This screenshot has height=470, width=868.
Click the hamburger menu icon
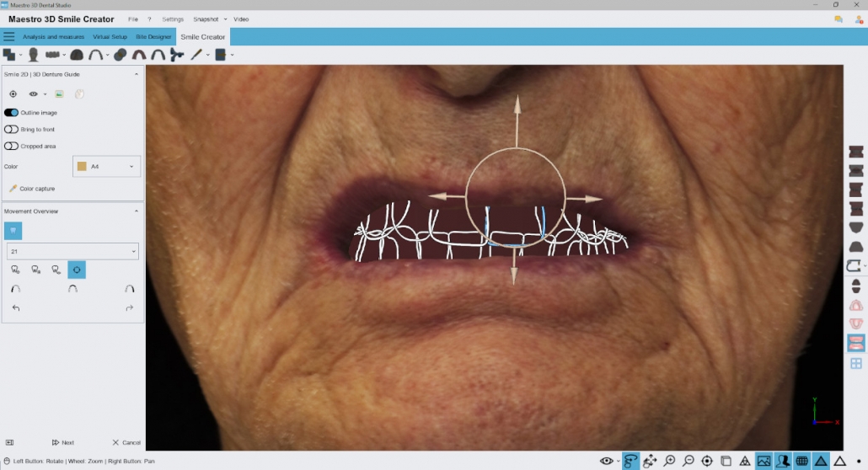(9, 36)
